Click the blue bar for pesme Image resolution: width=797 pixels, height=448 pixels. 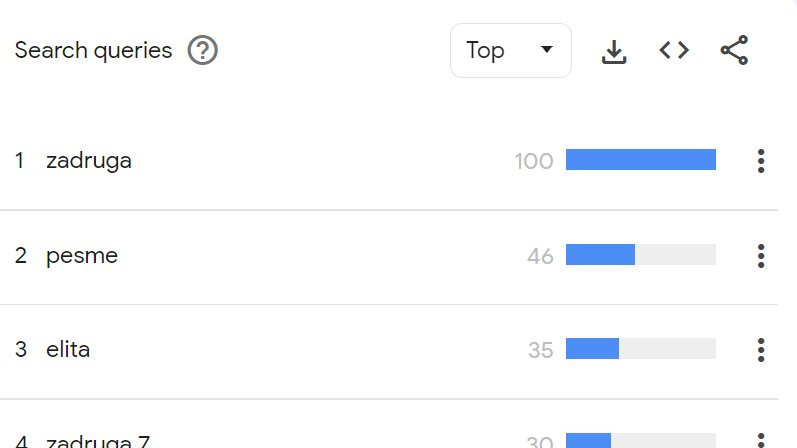600,254
